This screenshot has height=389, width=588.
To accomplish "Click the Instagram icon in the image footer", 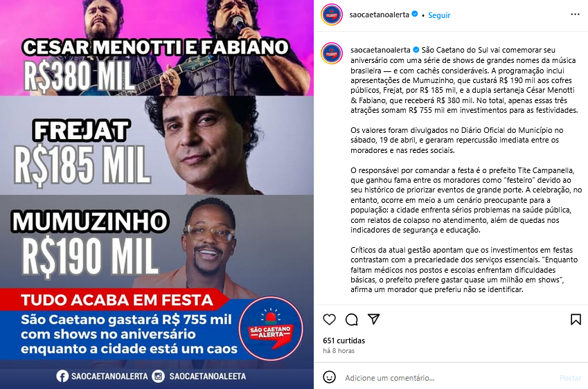I will pyautogui.click(x=158, y=377).
